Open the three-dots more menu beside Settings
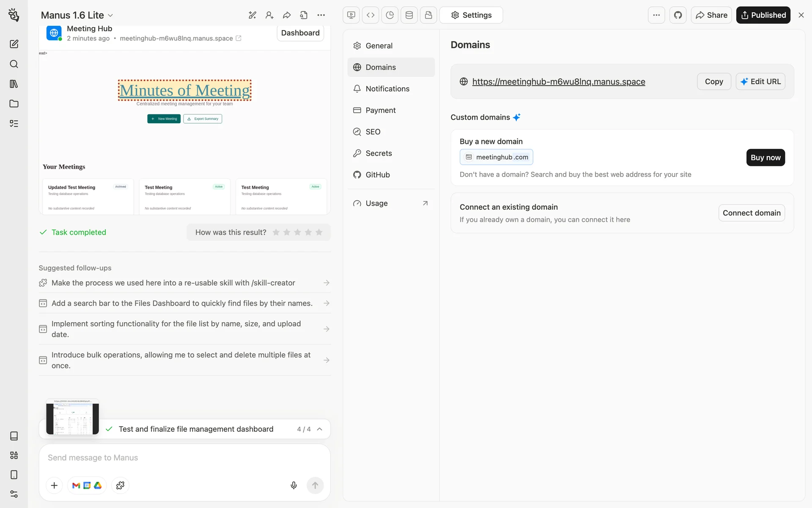 [x=656, y=15]
